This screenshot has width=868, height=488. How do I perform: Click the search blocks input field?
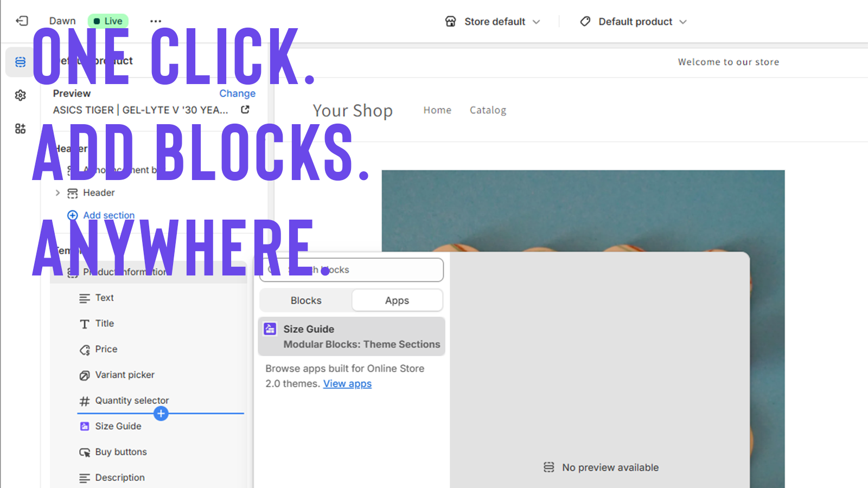[x=352, y=269]
